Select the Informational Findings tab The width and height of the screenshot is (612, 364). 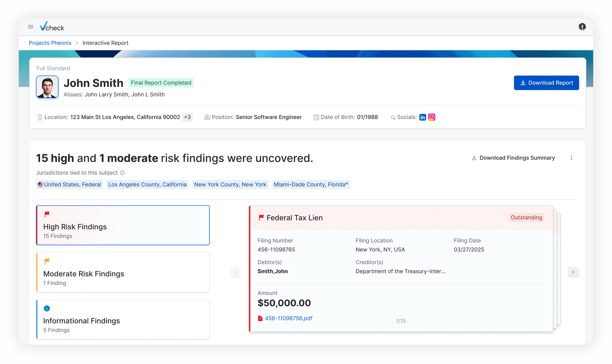coord(123,319)
